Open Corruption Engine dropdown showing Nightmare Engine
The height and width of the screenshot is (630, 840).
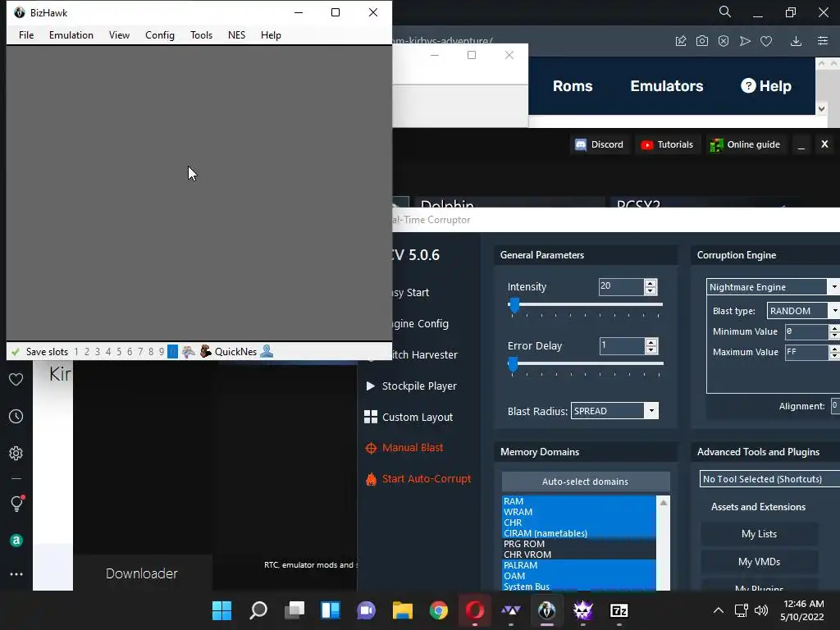point(773,287)
